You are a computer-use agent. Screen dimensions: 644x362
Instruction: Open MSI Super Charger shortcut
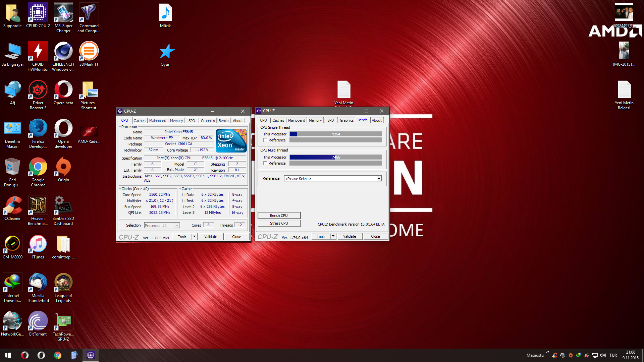click(x=63, y=18)
